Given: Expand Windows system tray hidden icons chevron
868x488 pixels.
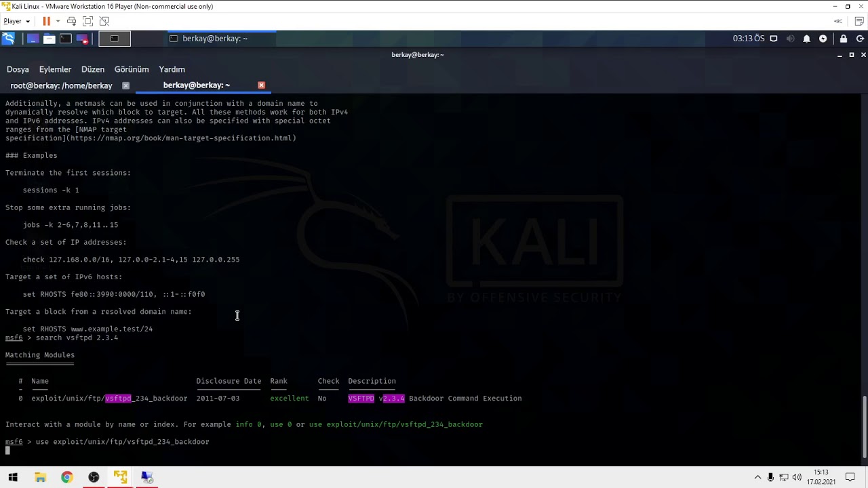Looking at the screenshot, I should (757, 477).
